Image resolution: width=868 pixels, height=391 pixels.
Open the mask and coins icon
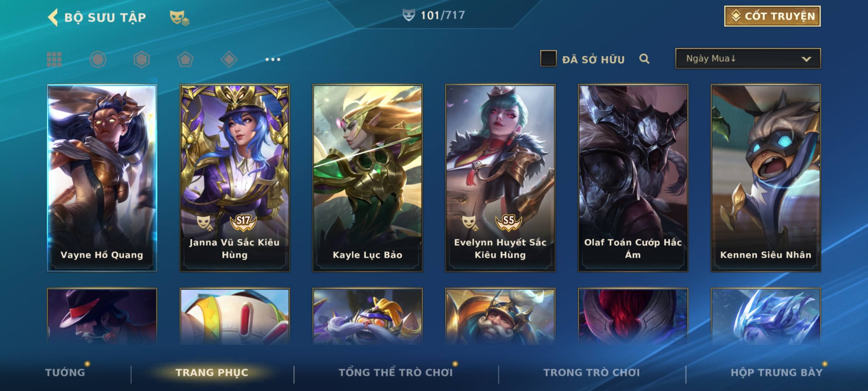pyautogui.click(x=179, y=18)
